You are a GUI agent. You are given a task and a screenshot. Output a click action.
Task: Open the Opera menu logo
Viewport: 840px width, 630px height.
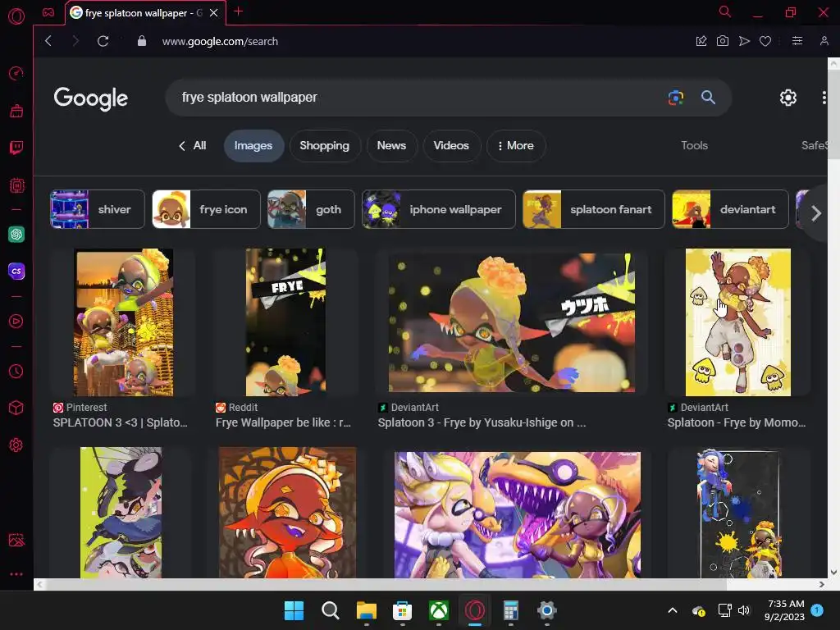(x=16, y=16)
